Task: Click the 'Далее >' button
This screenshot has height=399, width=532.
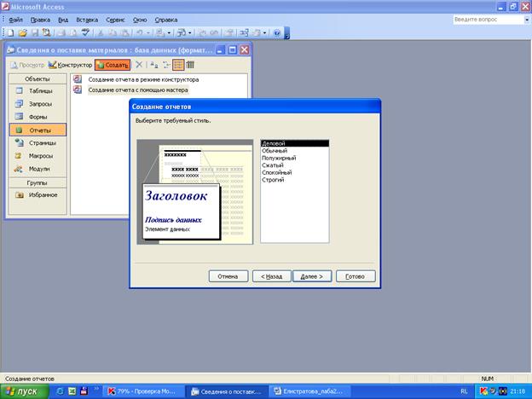Action: (x=312, y=276)
